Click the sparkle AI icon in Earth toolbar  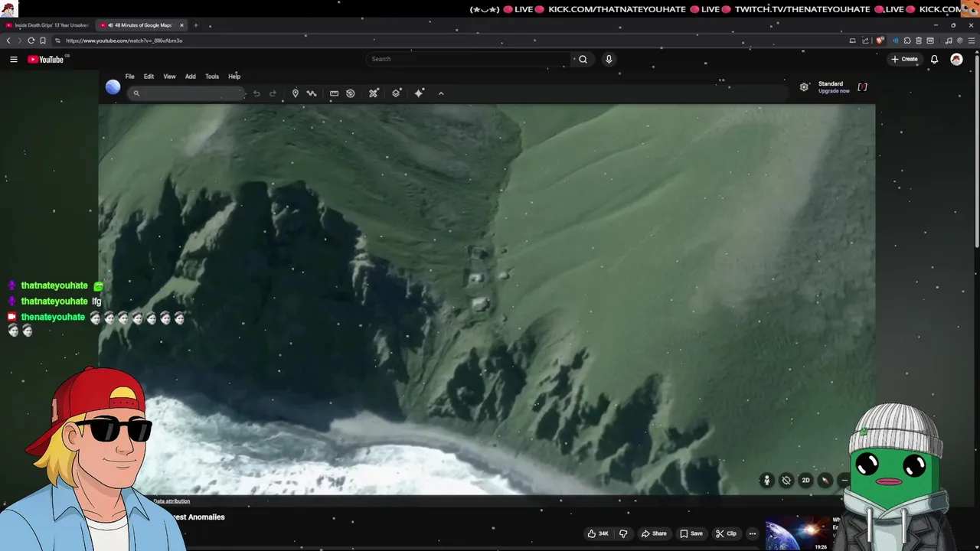[419, 93]
